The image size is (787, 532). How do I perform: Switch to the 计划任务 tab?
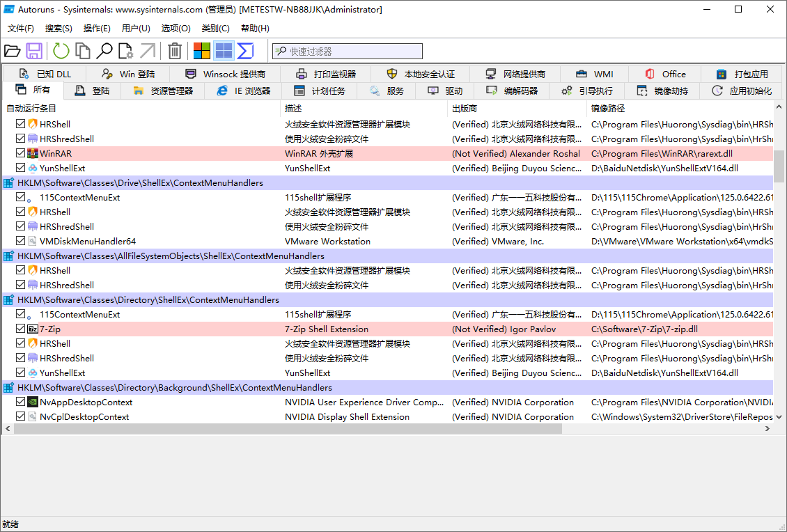tap(320, 91)
